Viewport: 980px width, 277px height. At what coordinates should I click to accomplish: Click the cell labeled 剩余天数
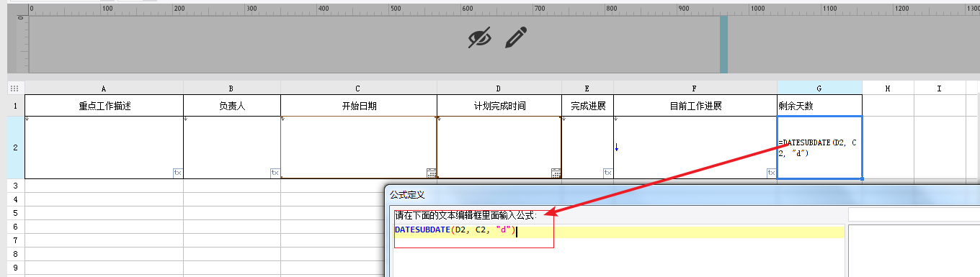(x=819, y=106)
